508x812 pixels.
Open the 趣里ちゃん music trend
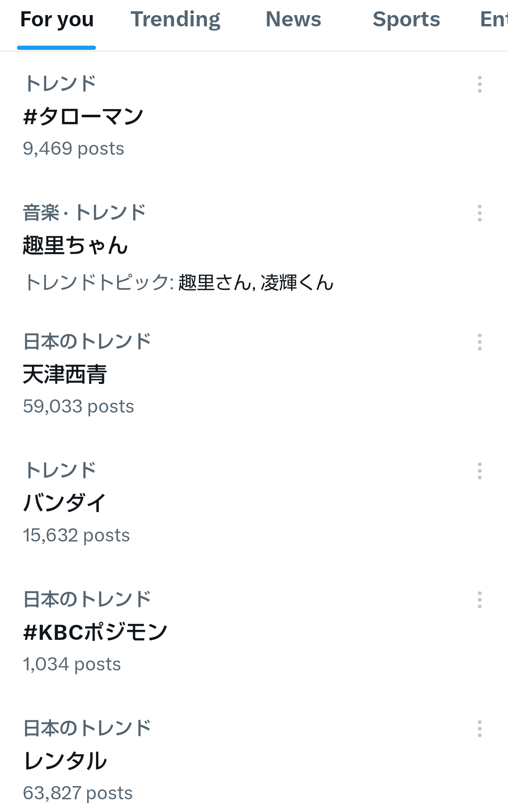click(75, 245)
